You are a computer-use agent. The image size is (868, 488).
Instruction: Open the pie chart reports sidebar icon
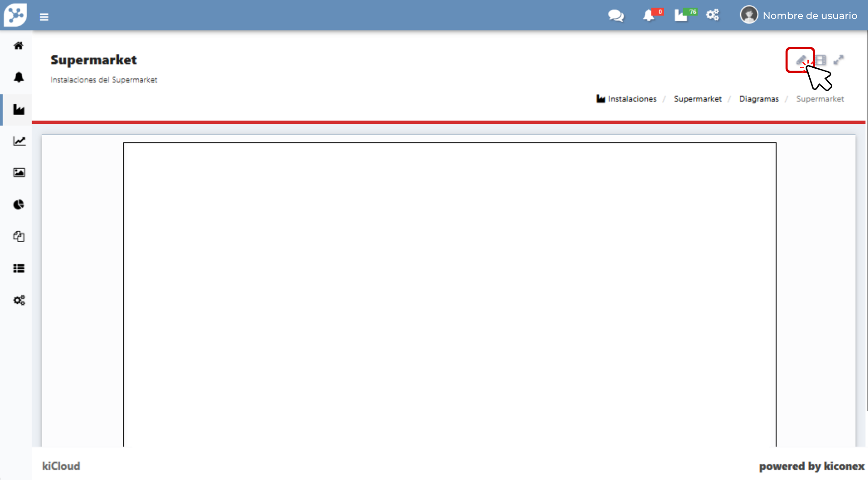pos(19,205)
